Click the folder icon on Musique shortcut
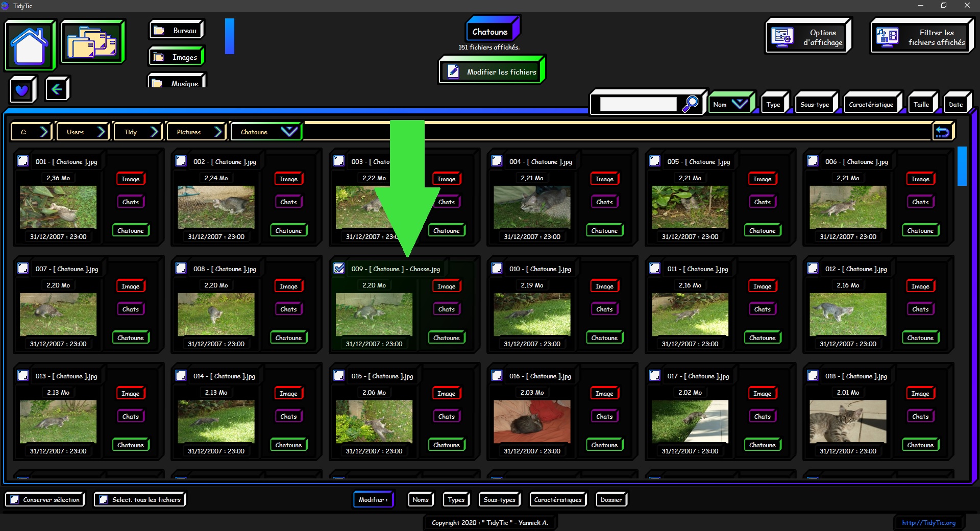 (157, 83)
